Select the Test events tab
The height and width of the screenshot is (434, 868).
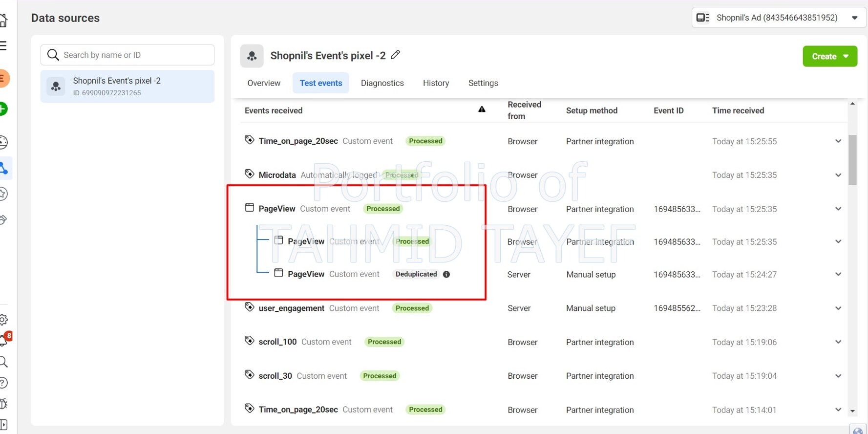coord(321,83)
